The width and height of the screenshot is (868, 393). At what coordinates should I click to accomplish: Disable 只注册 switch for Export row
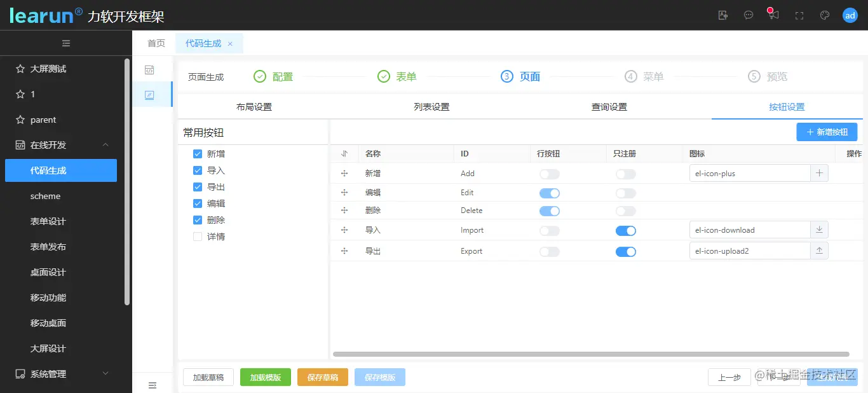coord(626,251)
